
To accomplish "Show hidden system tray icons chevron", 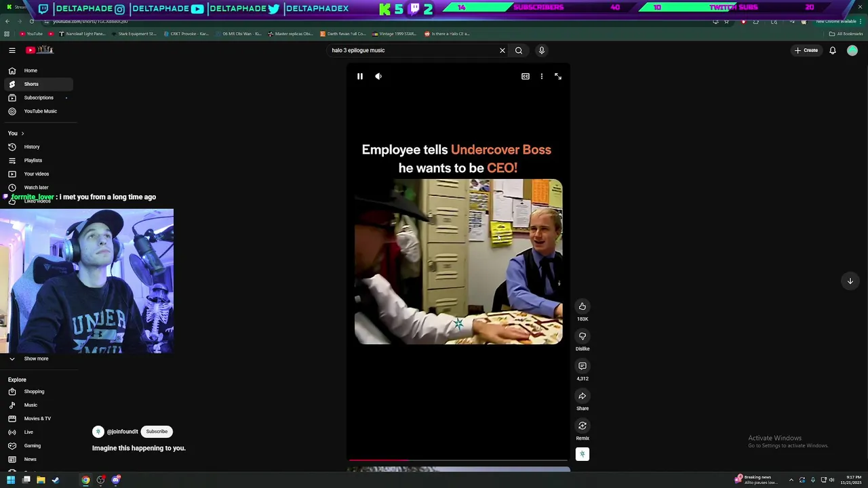I will point(791,480).
